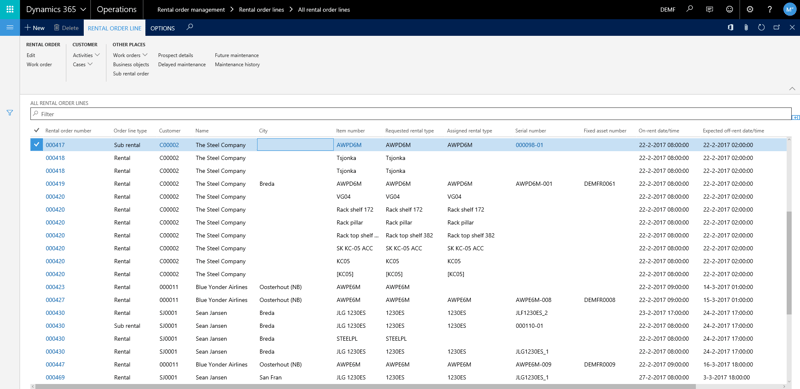Toggle the hamburger navigation pane icon
Viewport: 800px width, 389px height.
pyautogui.click(x=10, y=28)
